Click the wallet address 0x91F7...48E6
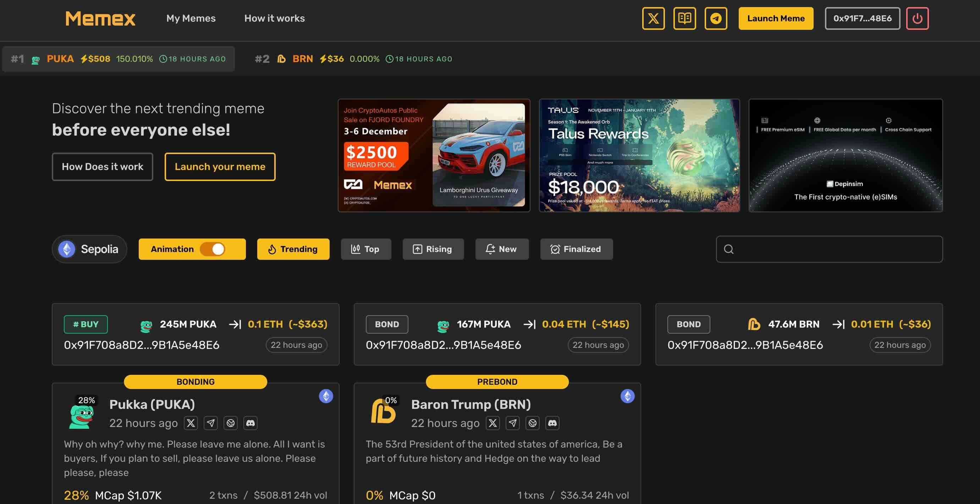The height and width of the screenshot is (504, 980). (x=862, y=18)
